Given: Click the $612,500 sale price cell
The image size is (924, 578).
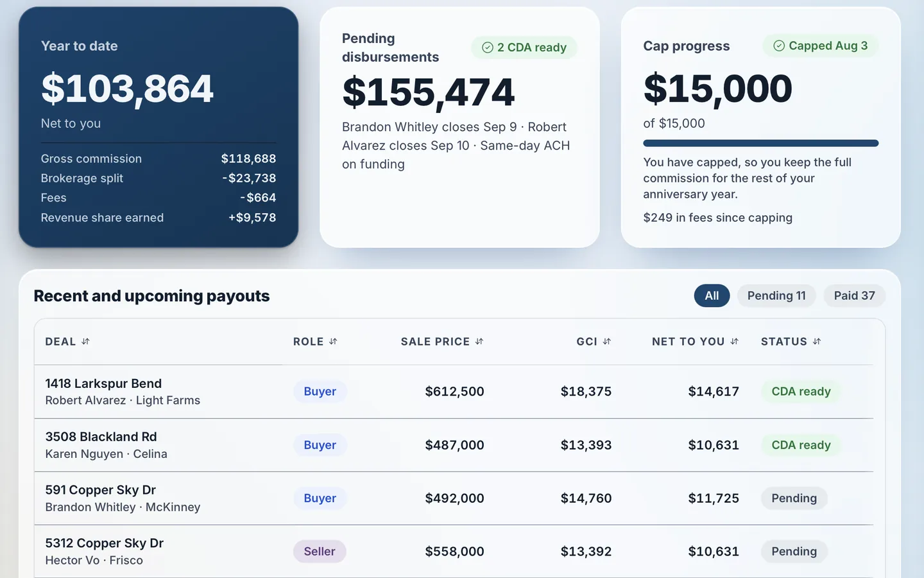Looking at the screenshot, I should click(x=454, y=392).
